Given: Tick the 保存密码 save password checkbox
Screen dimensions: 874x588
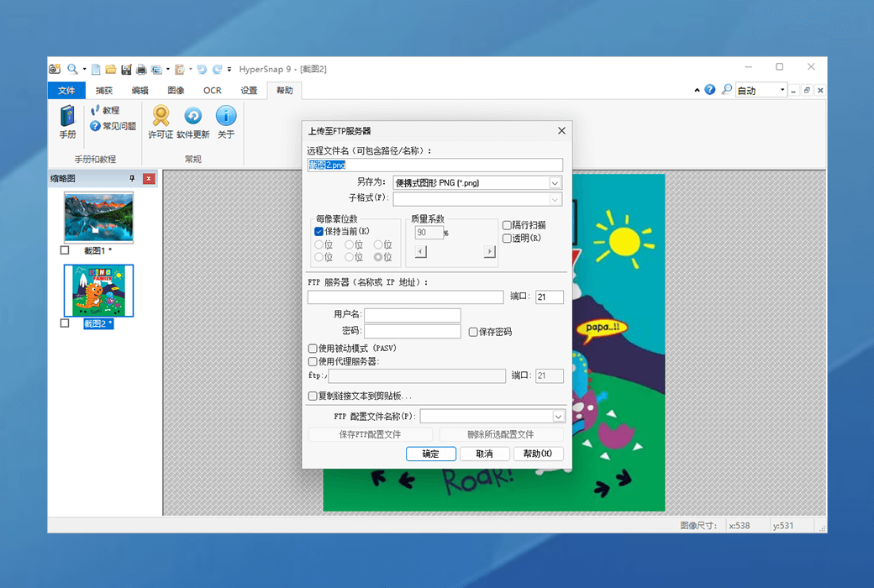Looking at the screenshot, I should click(x=474, y=332).
